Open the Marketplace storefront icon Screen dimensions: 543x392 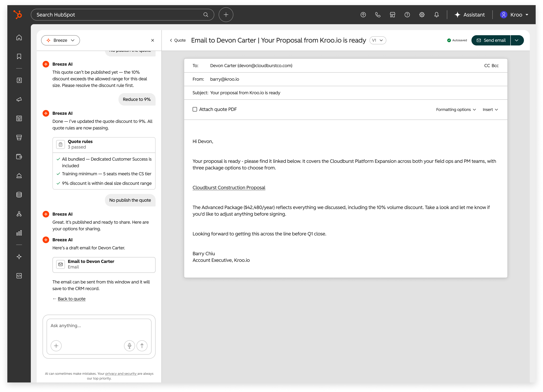coord(393,15)
